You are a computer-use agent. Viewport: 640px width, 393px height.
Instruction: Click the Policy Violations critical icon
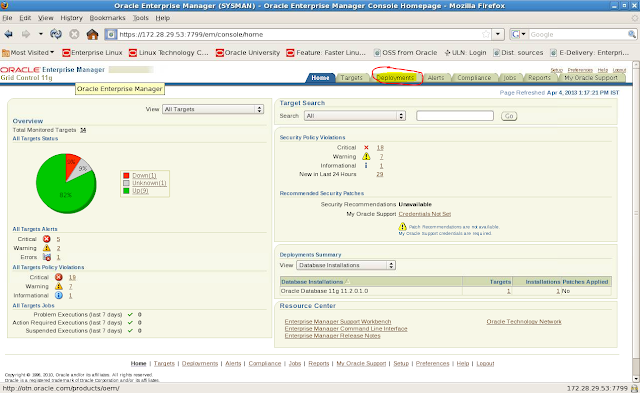click(59, 277)
